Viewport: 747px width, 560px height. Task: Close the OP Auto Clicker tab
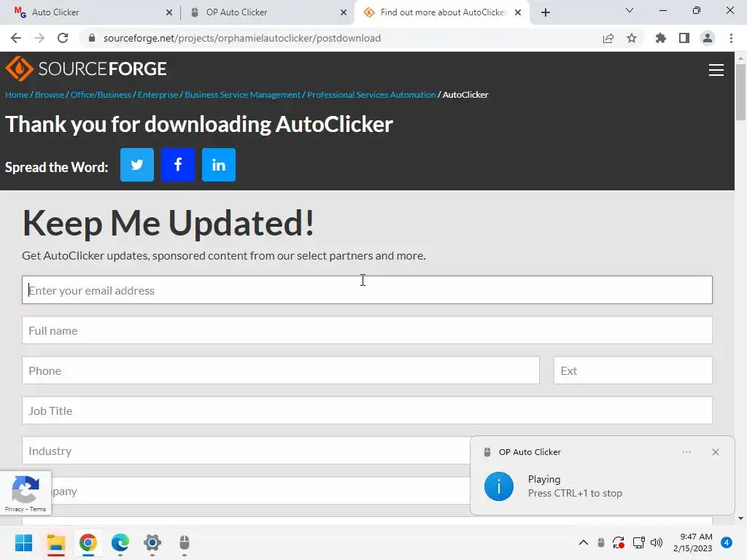pos(344,13)
